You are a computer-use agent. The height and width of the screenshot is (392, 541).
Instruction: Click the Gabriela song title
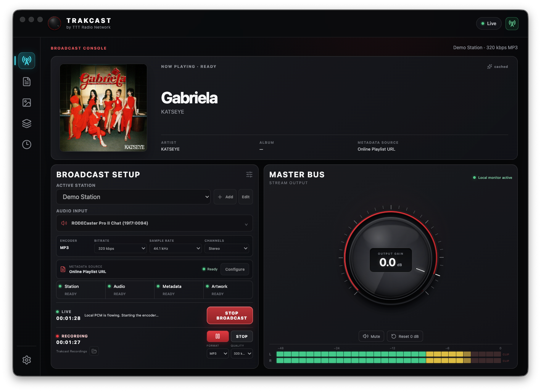click(189, 98)
